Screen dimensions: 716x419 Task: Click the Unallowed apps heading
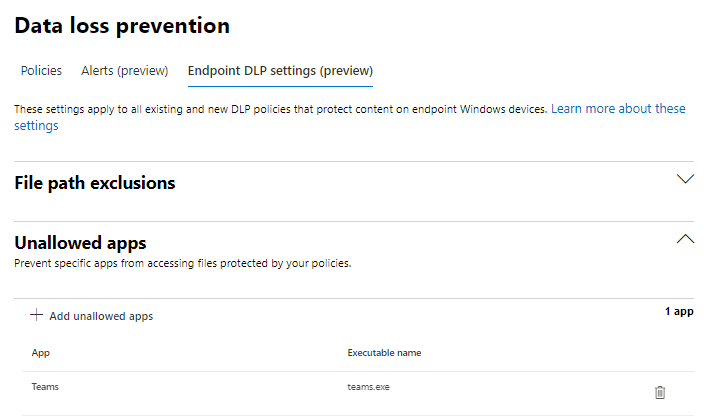click(x=80, y=243)
